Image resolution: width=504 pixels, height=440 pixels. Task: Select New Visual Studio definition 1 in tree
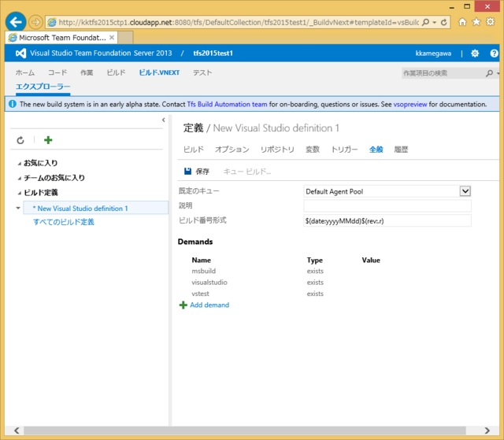click(95, 208)
